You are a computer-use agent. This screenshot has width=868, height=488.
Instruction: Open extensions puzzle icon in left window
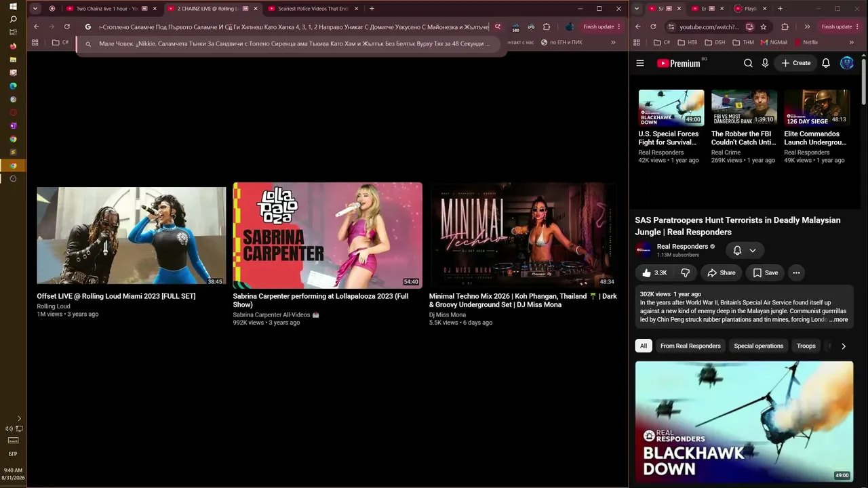click(x=547, y=26)
